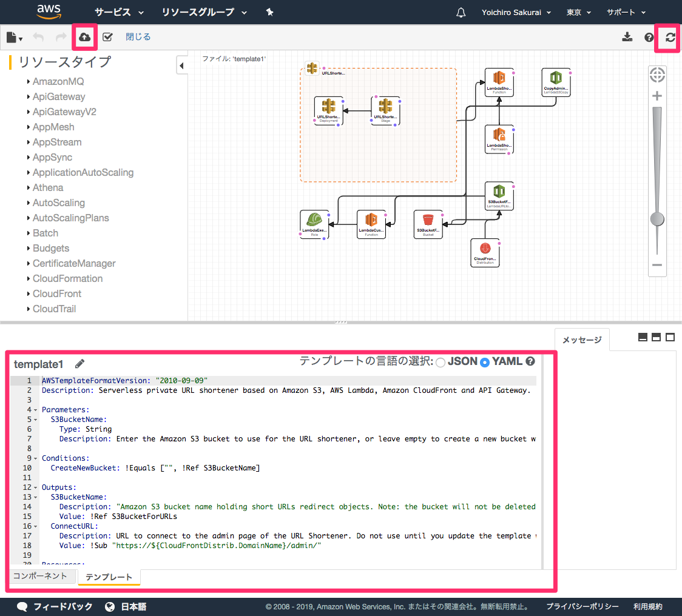The image size is (682, 616).
Task: Select the S3BucketF... Bucket node
Action: (x=428, y=224)
